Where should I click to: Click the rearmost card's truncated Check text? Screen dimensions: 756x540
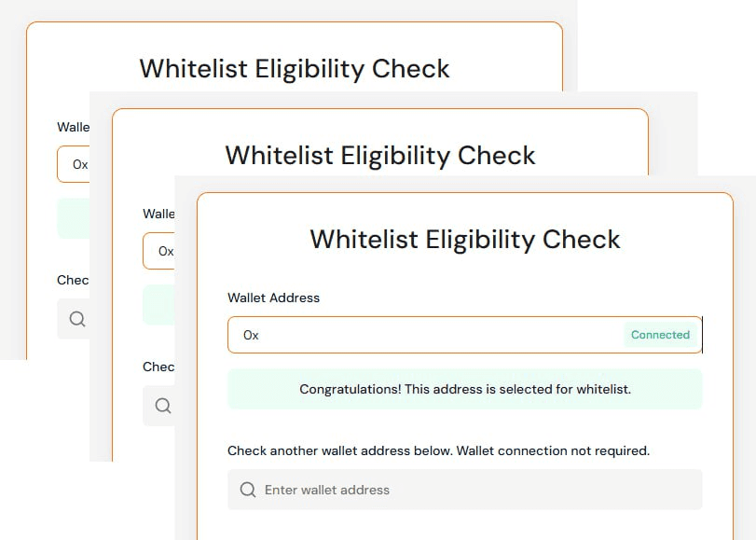pyautogui.click(x=73, y=280)
